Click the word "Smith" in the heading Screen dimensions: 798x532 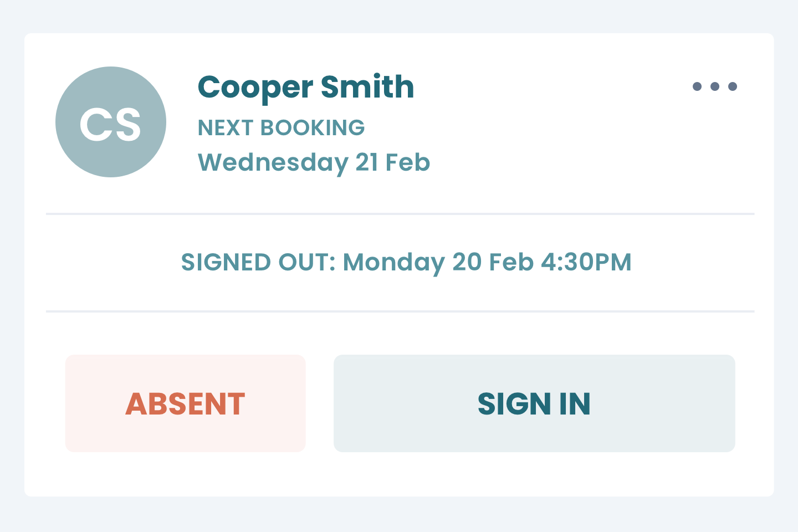tap(367, 87)
